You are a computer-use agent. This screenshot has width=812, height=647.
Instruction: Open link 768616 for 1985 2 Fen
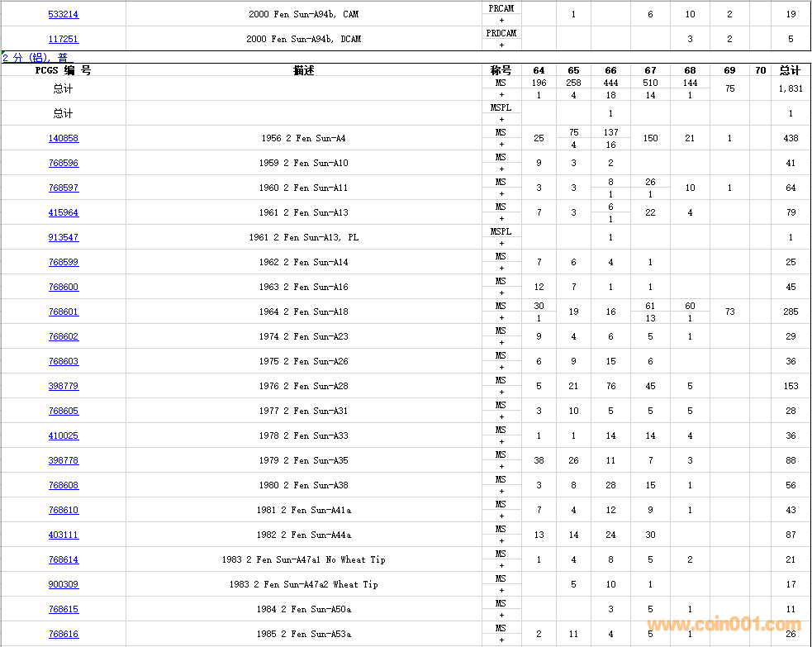click(x=64, y=634)
